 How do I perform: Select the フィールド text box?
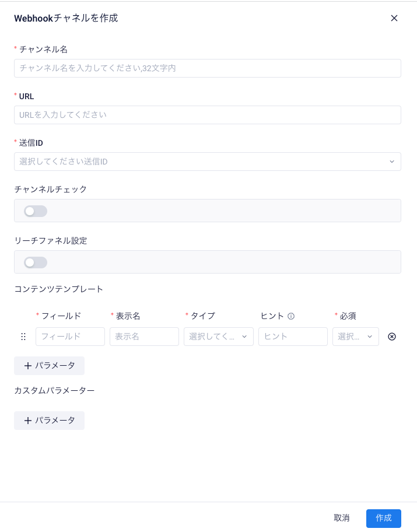[70, 337]
